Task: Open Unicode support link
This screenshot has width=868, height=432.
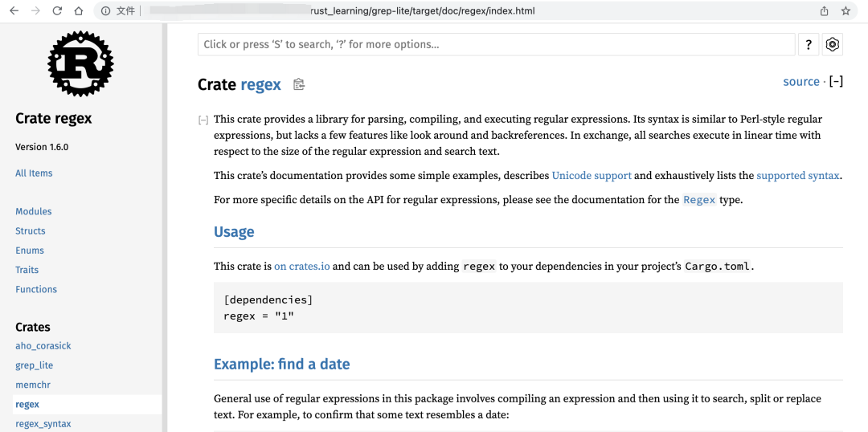Action: tap(591, 175)
